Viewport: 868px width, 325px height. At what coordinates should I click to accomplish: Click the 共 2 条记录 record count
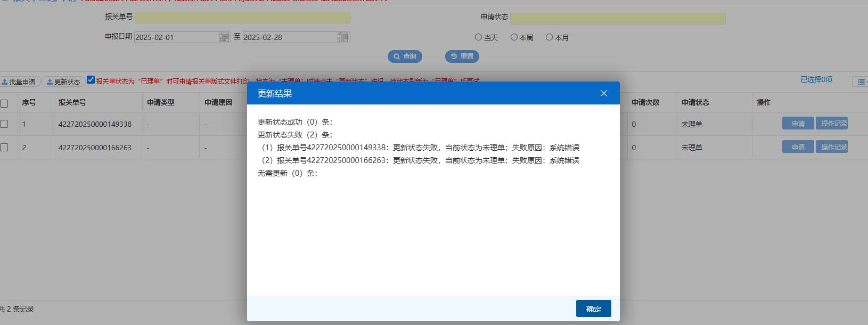click(17, 309)
